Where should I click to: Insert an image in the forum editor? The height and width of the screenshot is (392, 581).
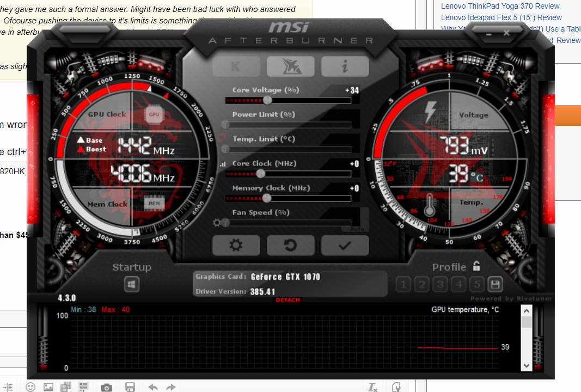pos(48,387)
